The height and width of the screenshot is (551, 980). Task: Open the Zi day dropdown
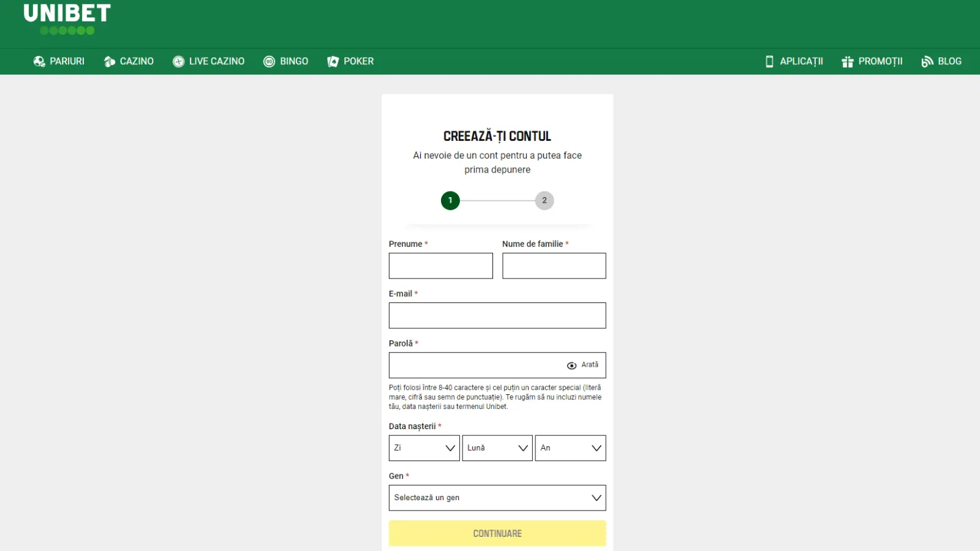tap(424, 448)
